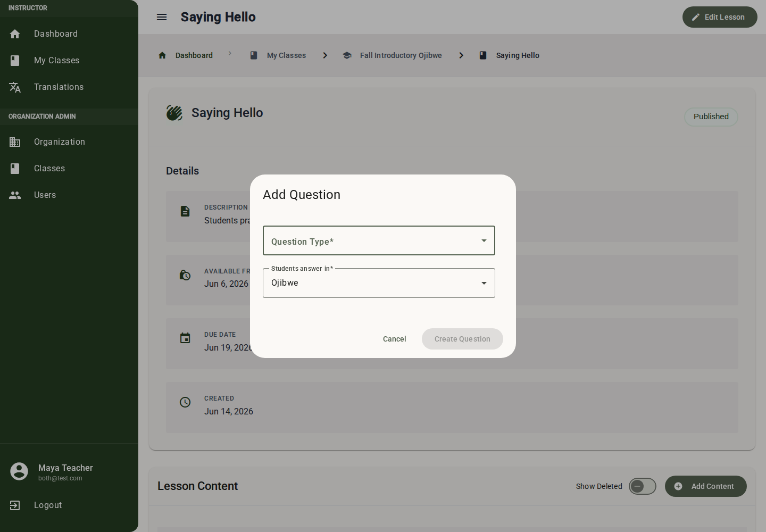The image size is (766, 532).
Task: Click the Saying Hello breadcrumb book icon
Action: tap(483, 55)
